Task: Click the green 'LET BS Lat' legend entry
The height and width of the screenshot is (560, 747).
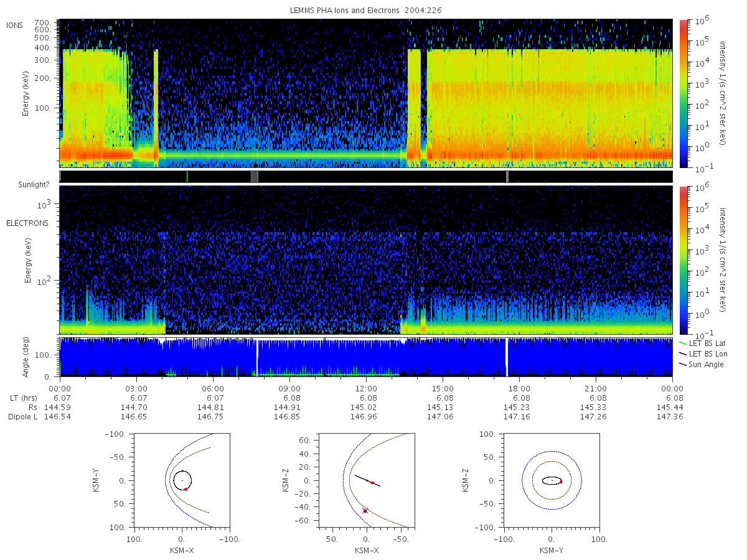Action: click(702, 343)
